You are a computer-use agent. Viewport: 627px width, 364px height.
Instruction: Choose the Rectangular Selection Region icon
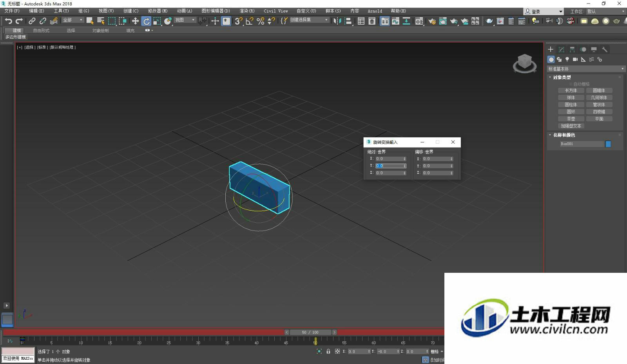click(x=112, y=21)
